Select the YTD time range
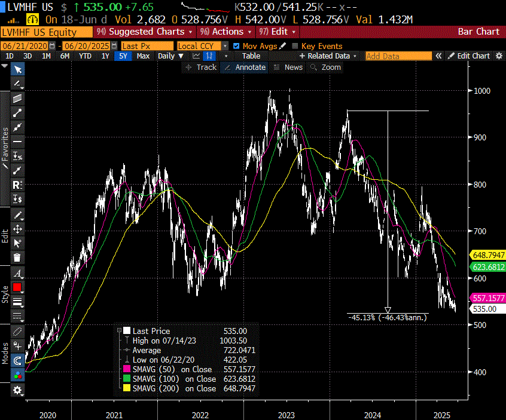 click(85, 56)
